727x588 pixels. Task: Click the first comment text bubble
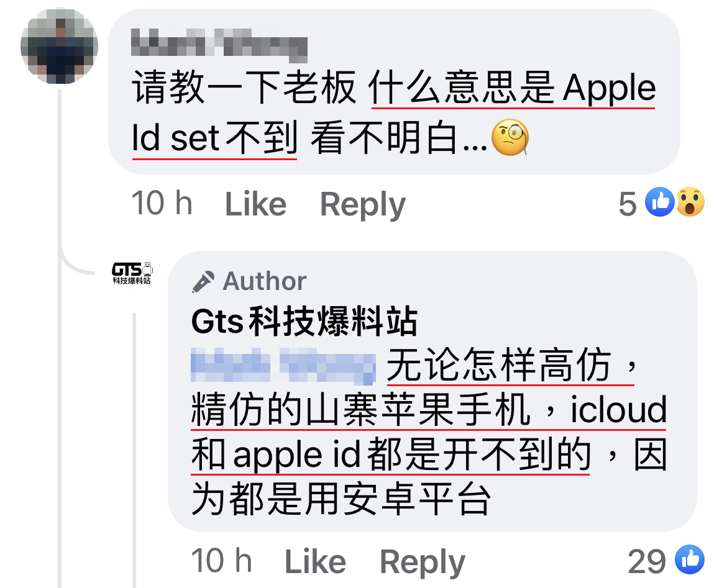[394, 92]
